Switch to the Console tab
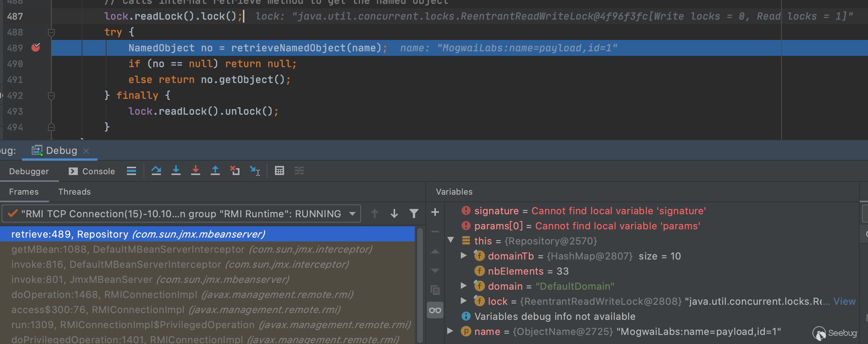The width and height of the screenshot is (868, 344). (x=92, y=171)
